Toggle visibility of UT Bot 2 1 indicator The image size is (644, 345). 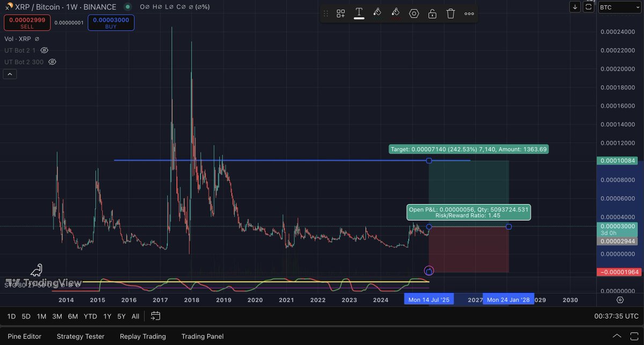[x=45, y=50]
